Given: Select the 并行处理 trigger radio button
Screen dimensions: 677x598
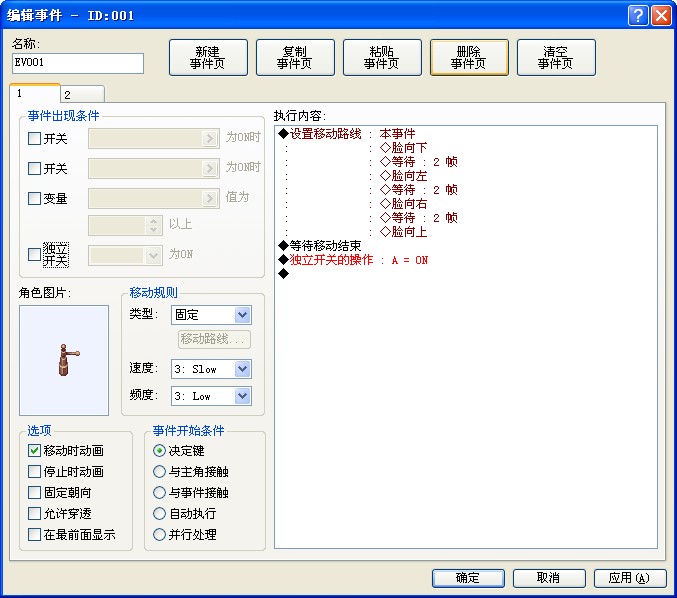Looking at the screenshot, I should 159,535.
